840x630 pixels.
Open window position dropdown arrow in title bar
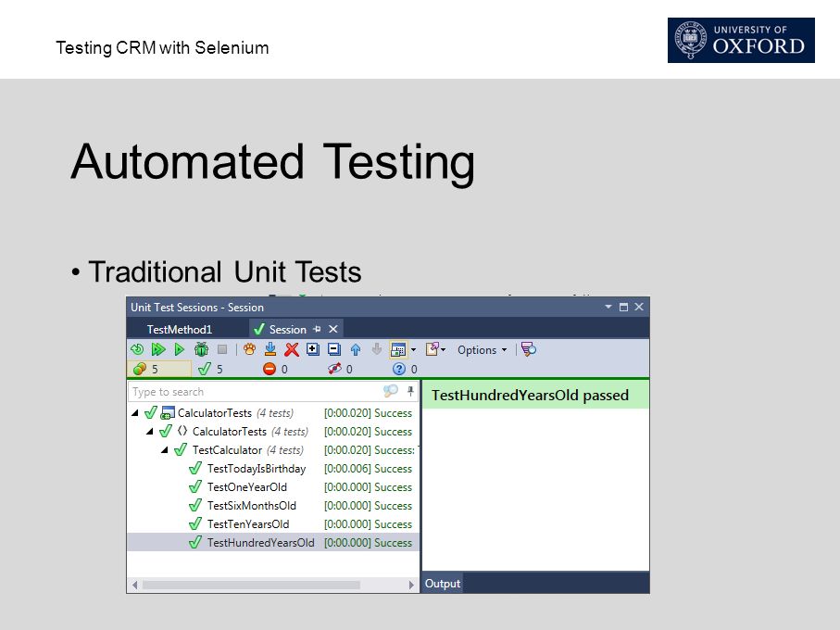click(608, 307)
